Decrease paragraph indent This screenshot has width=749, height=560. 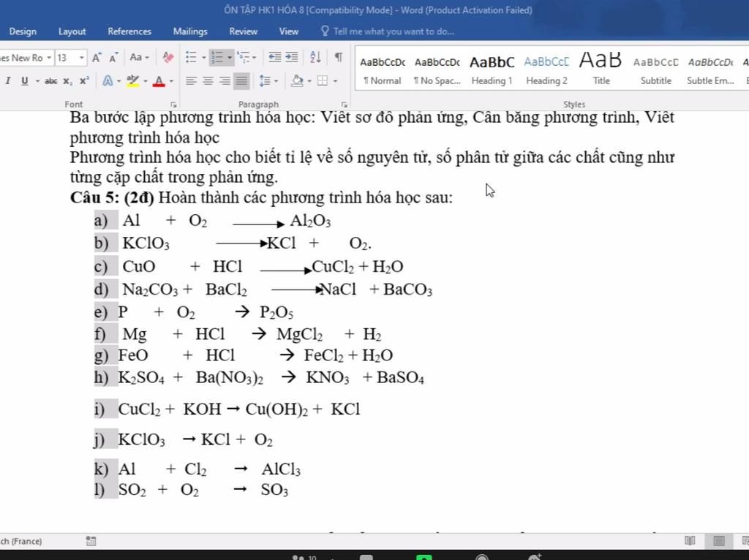275,57
